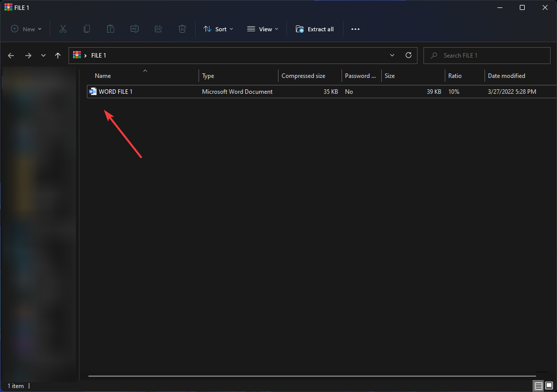The height and width of the screenshot is (392, 557).
Task: Go up one folder level
Action: 58,56
